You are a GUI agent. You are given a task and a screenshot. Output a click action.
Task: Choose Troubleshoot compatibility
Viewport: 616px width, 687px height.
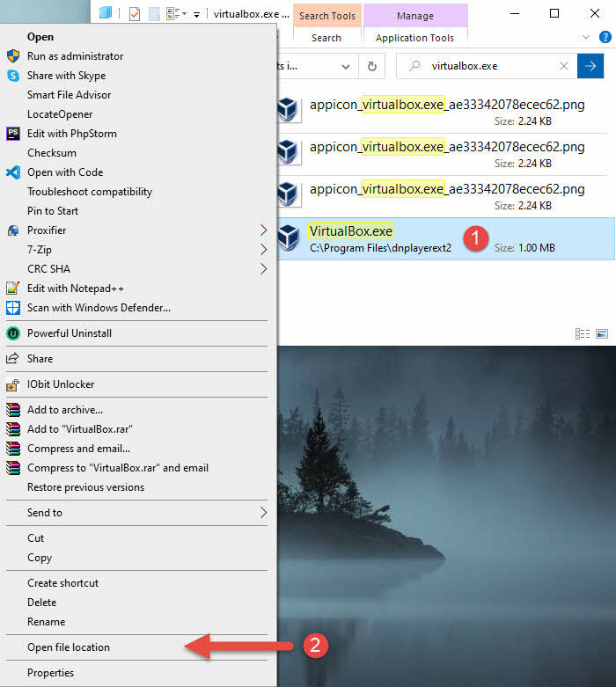point(136,192)
